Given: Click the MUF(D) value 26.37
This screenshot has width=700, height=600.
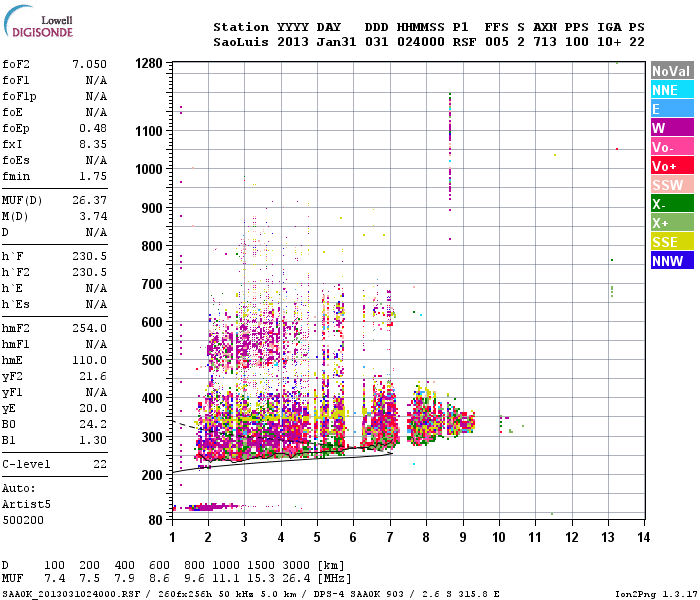Looking at the screenshot, I should click(x=90, y=200).
